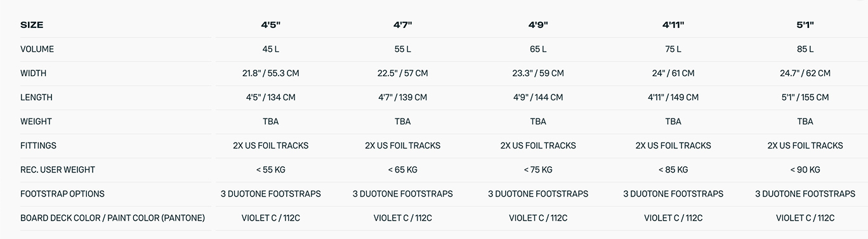868x239 pixels.
Task: Click the < 55 KG user weight cell
Action: click(x=270, y=169)
